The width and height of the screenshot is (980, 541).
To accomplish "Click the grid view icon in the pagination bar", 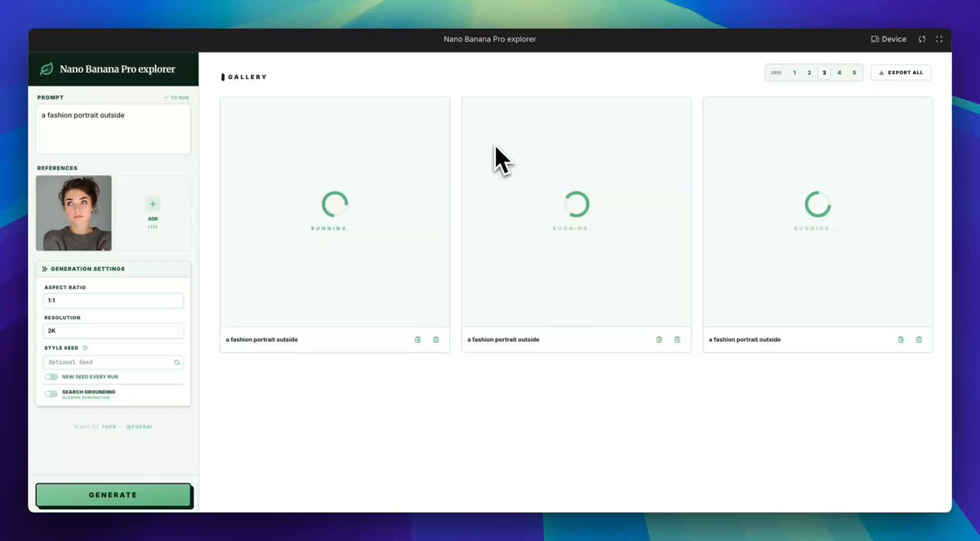I will 776,73.
